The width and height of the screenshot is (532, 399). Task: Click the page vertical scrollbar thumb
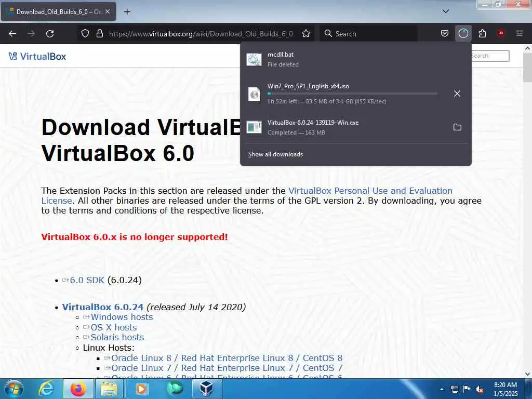coord(527,68)
